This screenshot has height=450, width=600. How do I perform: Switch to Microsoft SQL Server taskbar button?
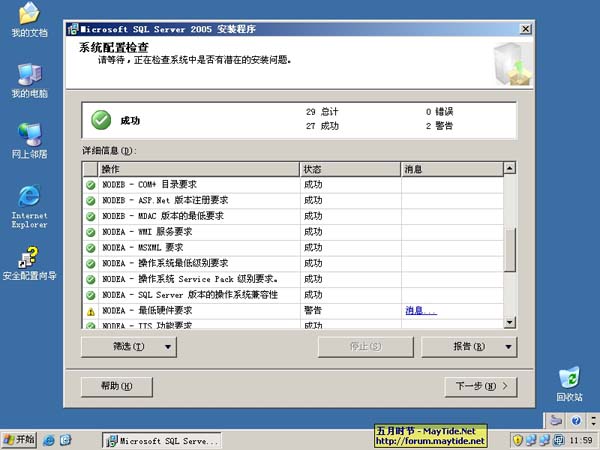(x=164, y=440)
